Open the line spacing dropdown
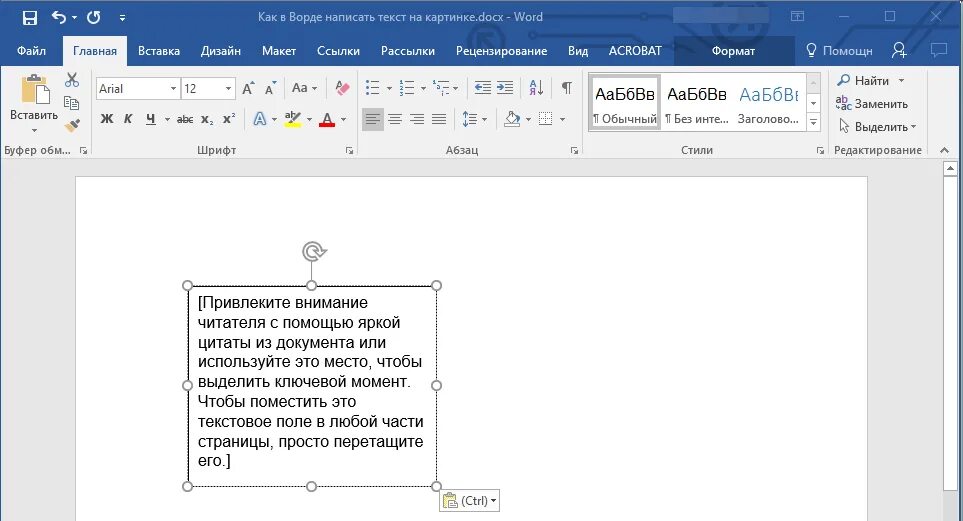Screen dimensions: 963x521 pos(474,119)
